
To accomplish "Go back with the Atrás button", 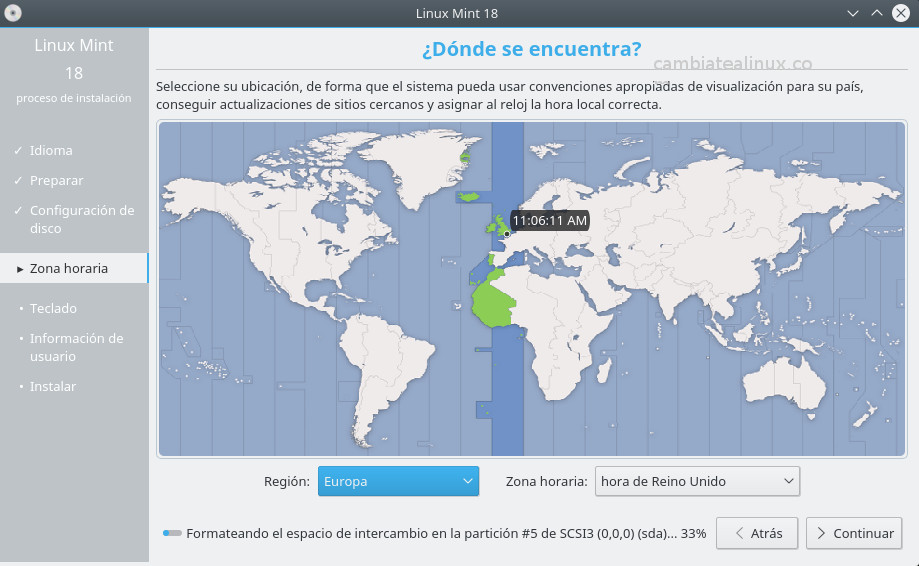I will [x=757, y=533].
